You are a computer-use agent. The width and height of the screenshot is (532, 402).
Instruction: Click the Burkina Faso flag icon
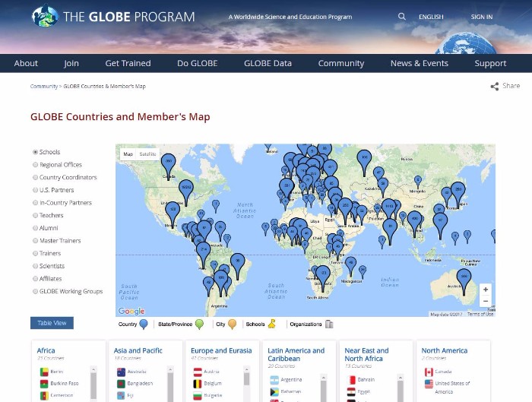pyautogui.click(x=44, y=384)
